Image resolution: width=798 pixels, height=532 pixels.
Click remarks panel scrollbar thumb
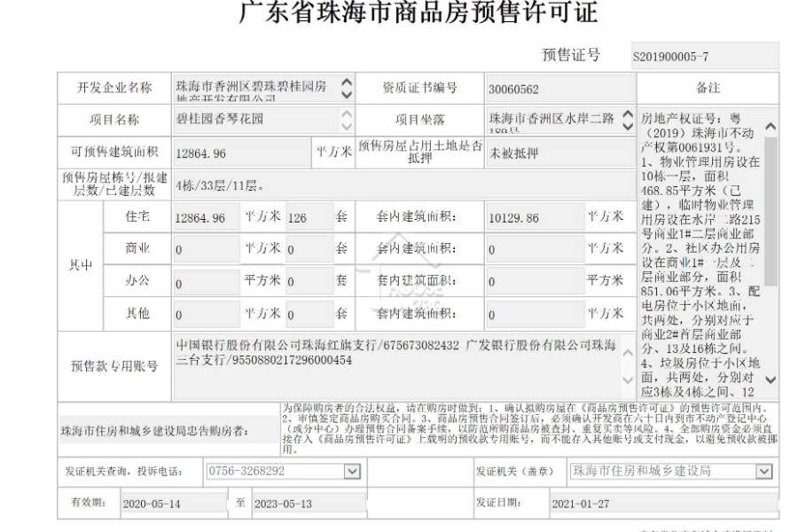[771, 211]
